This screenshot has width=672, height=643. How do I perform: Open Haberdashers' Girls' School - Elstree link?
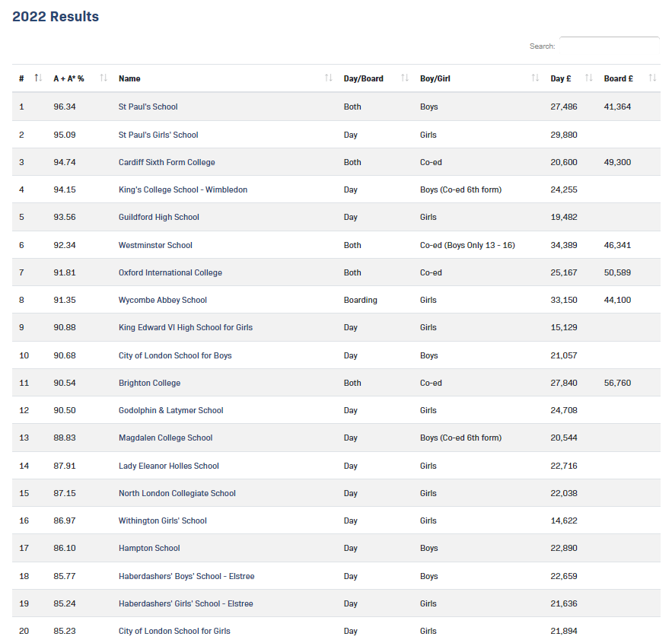(x=186, y=604)
